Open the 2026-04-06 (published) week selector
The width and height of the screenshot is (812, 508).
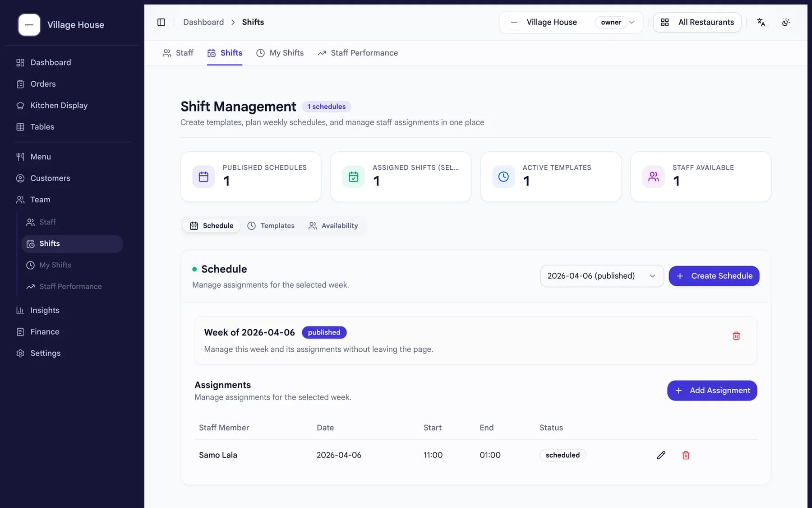602,276
